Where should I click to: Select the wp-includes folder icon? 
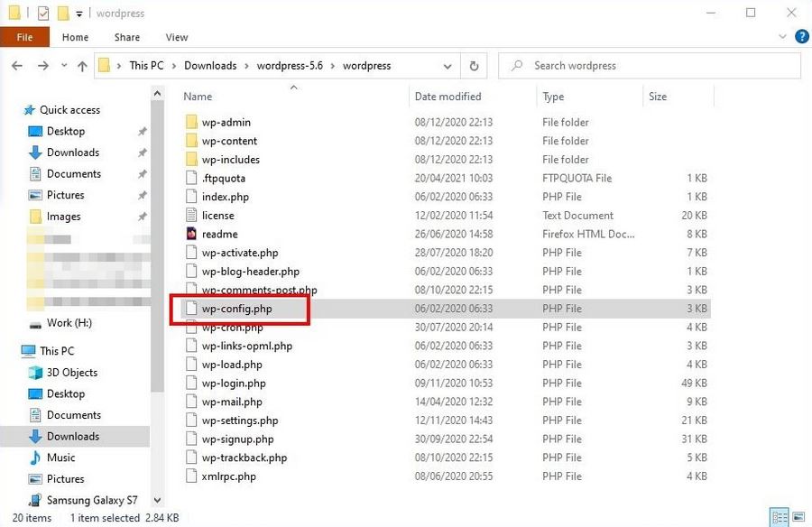[191, 160]
